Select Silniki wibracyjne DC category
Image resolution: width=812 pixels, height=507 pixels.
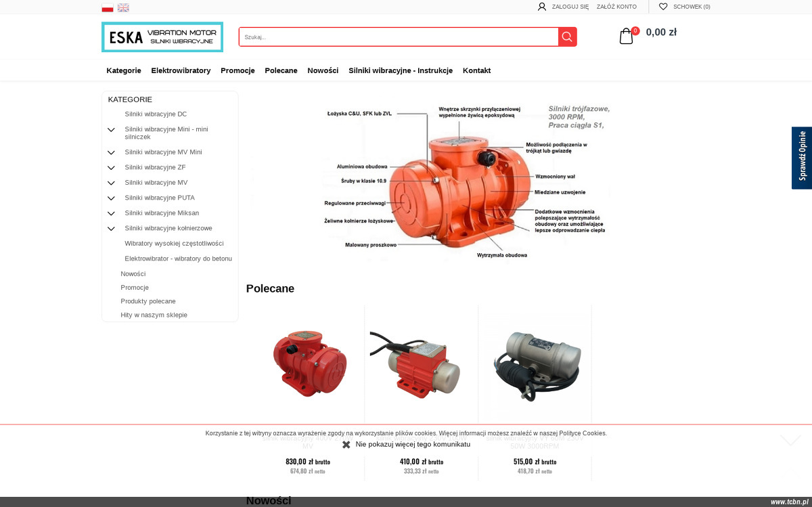pos(156,114)
